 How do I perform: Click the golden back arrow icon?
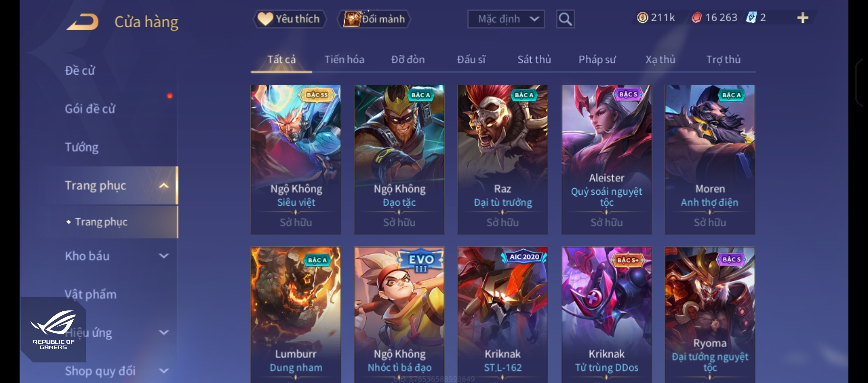[82, 22]
